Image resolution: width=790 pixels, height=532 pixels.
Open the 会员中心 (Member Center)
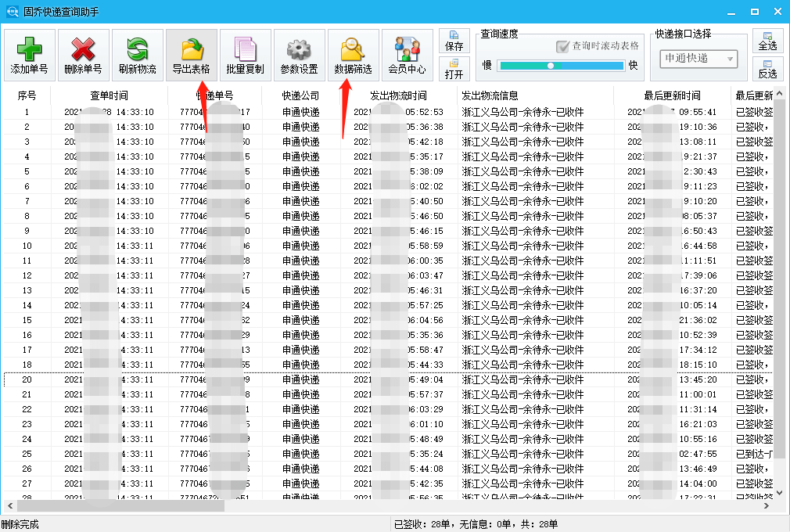pyautogui.click(x=406, y=53)
